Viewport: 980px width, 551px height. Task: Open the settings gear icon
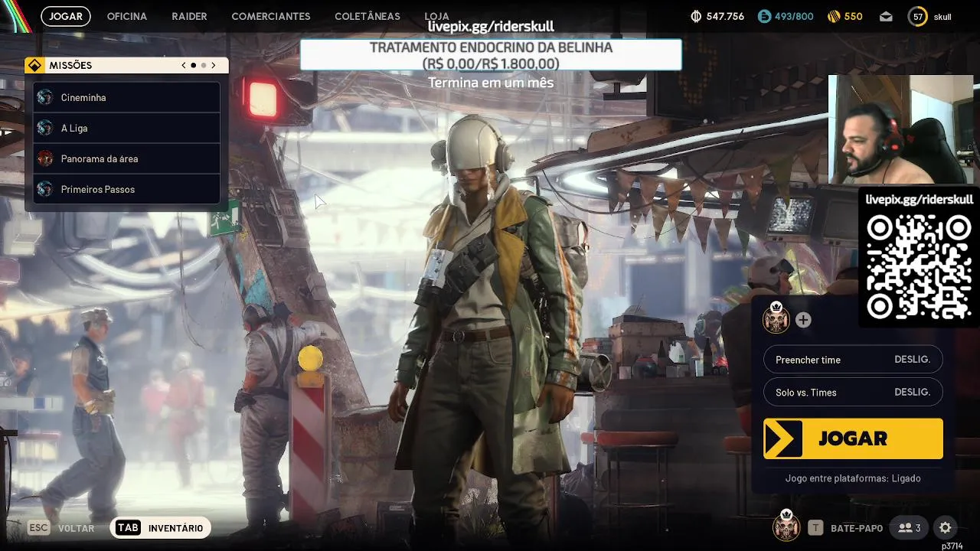(x=946, y=528)
